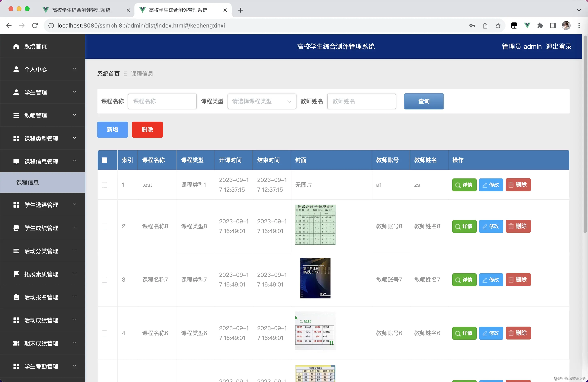Open the 请选择课程类型 dropdown
Viewport: 588px width, 382px height.
[x=261, y=101]
